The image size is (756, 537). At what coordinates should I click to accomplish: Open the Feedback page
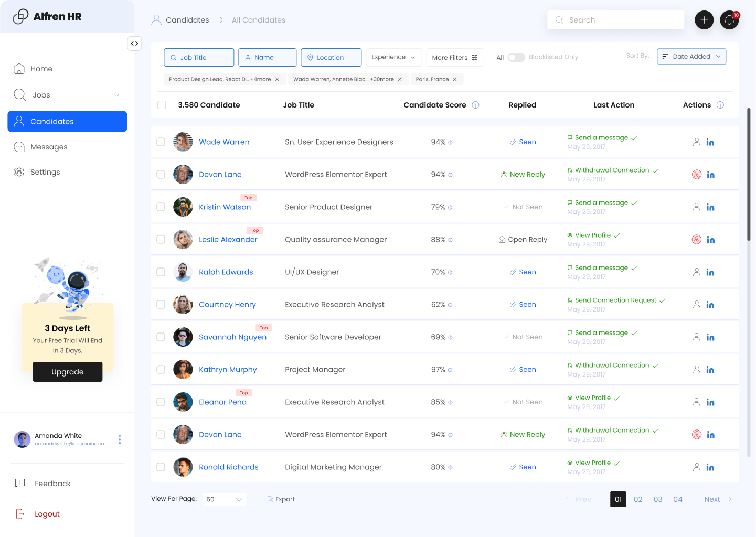click(42, 484)
